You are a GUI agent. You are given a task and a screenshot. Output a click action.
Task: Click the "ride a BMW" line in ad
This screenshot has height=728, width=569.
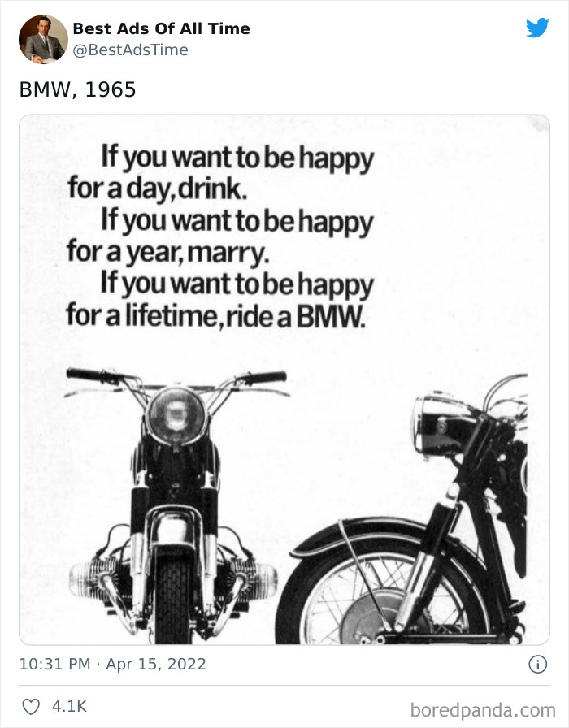pyautogui.click(x=296, y=316)
